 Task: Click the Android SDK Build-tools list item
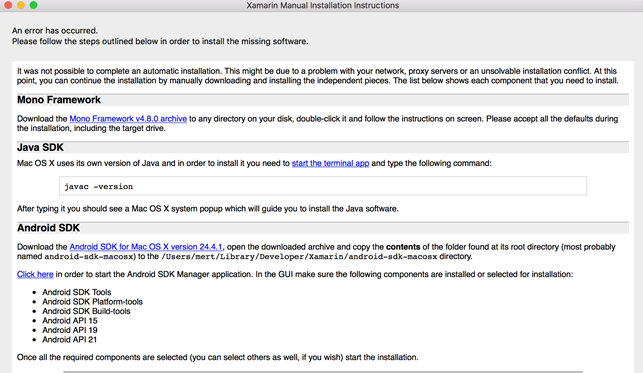pyautogui.click(x=86, y=311)
